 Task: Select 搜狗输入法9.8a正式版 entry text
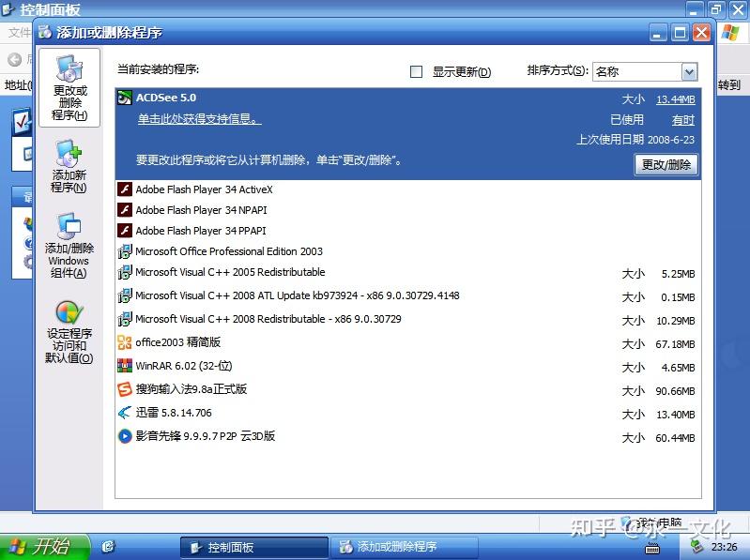coord(191,389)
